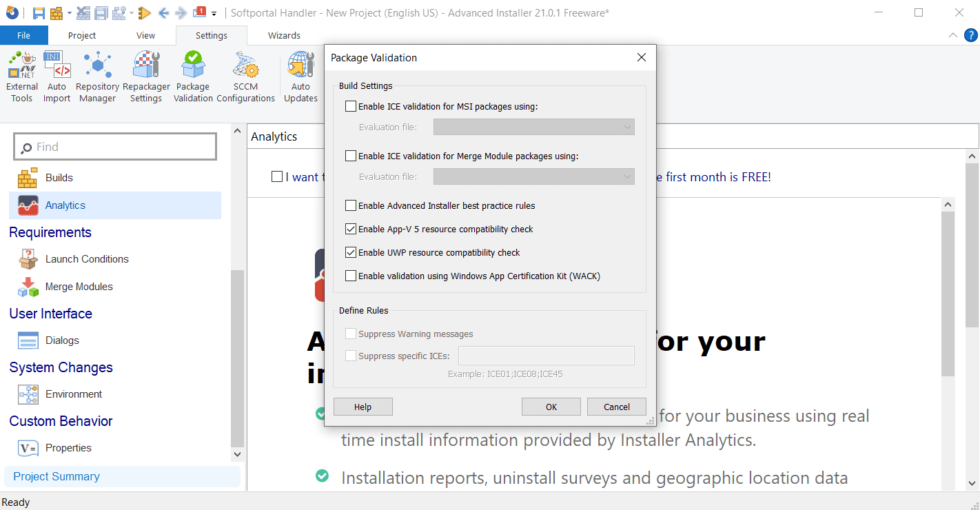Switch to the View tab

pyautogui.click(x=146, y=35)
